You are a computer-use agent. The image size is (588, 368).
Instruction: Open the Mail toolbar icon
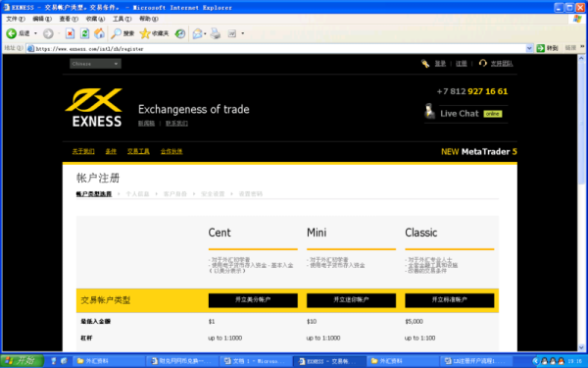(197, 33)
